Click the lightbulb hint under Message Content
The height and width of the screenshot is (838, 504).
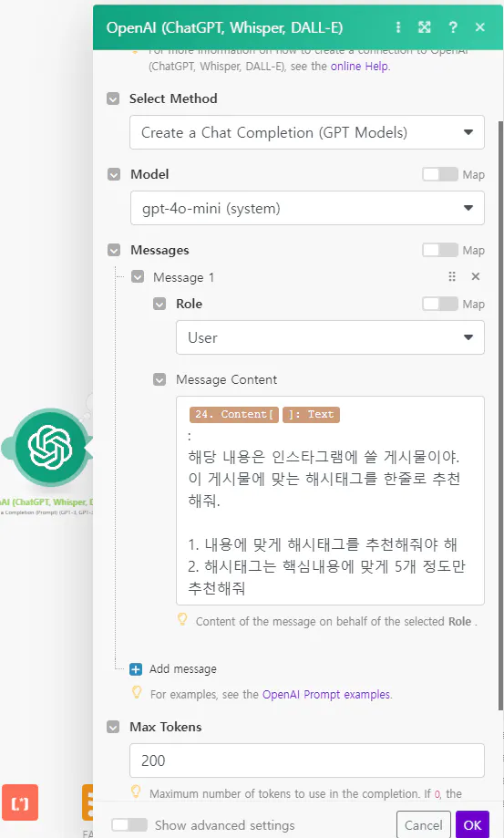click(x=182, y=620)
